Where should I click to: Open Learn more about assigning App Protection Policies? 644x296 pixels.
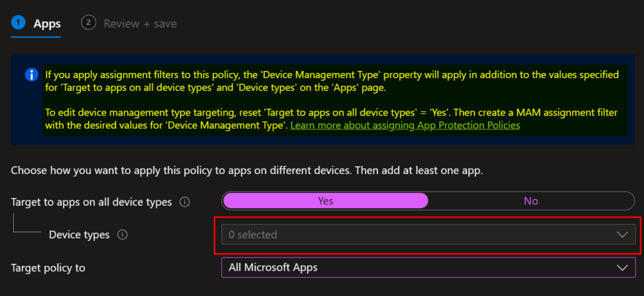405,125
